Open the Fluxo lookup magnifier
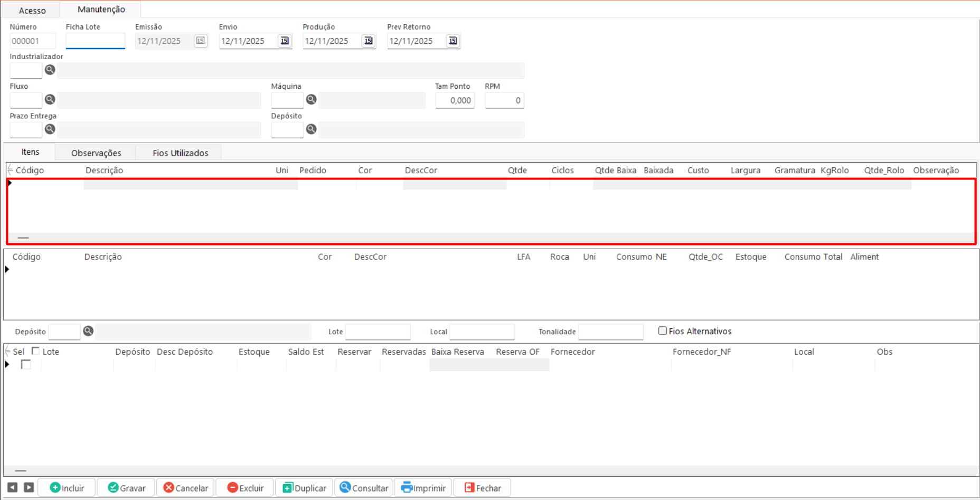 coord(50,99)
